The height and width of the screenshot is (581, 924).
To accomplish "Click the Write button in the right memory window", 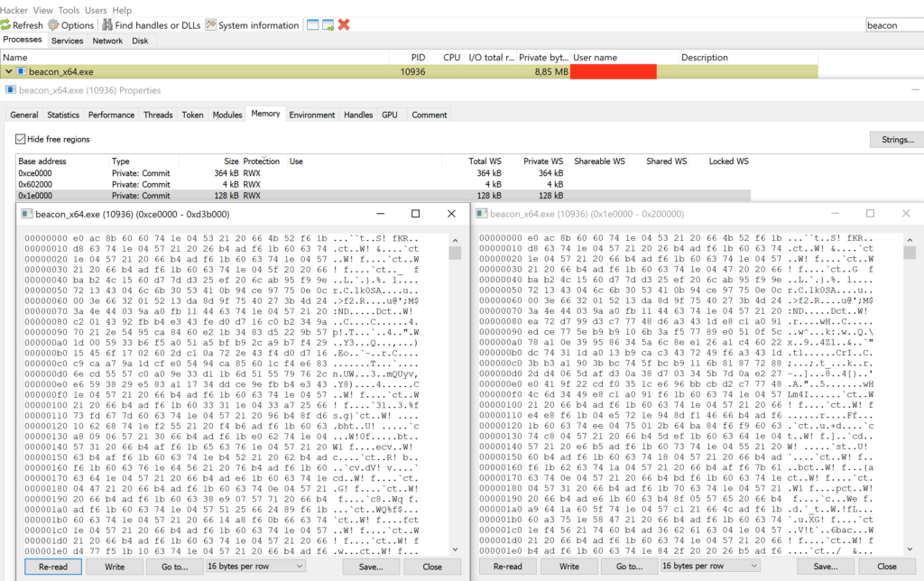I will (569, 567).
